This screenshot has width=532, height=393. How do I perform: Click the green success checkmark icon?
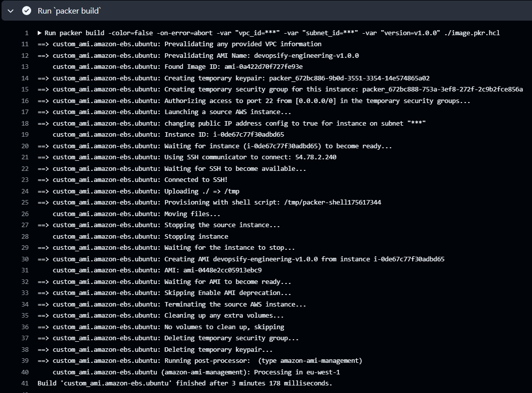coord(27,11)
